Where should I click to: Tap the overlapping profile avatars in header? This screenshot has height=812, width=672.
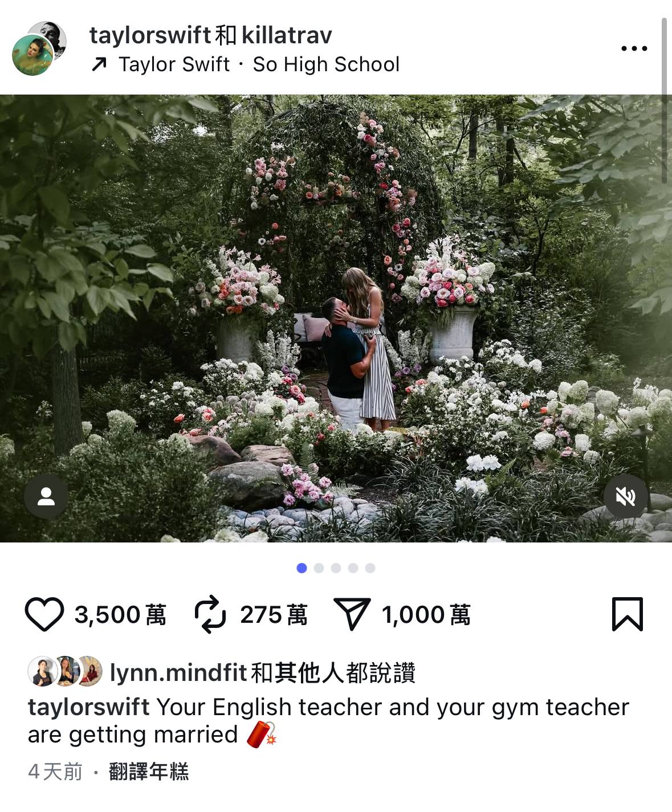39,48
